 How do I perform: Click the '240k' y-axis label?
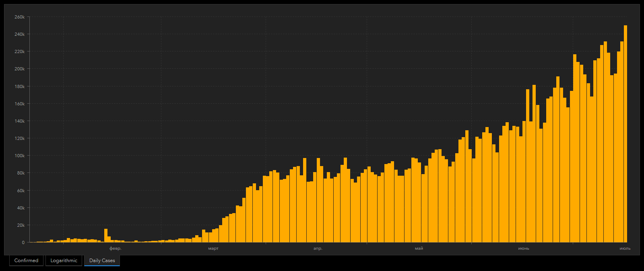pyautogui.click(x=20, y=35)
